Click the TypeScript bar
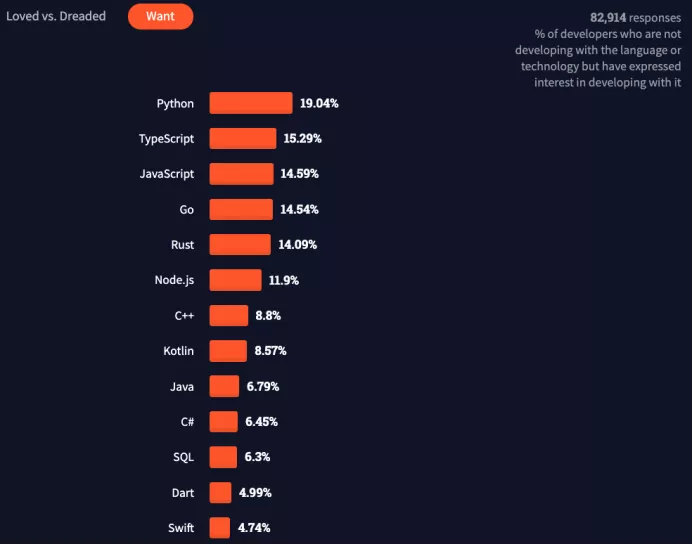This screenshot has width=692, height=545. click(x=243, y=139)
